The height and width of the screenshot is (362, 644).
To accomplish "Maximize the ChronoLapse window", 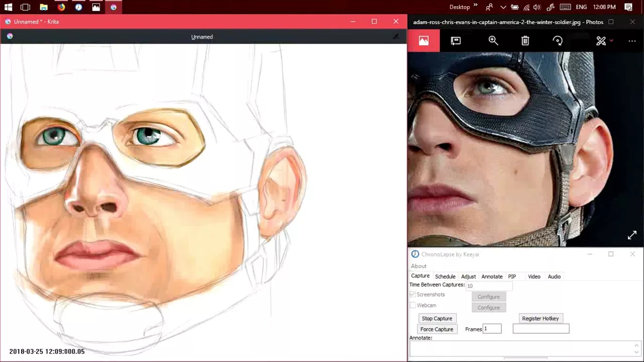I will (611, 254).
